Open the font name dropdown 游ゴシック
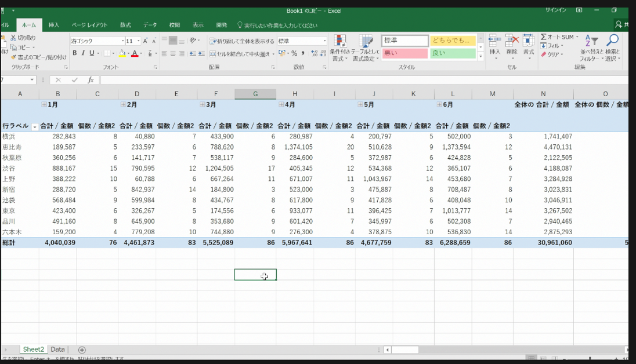This screenshot has width=636, height=364. coord(122,41)
